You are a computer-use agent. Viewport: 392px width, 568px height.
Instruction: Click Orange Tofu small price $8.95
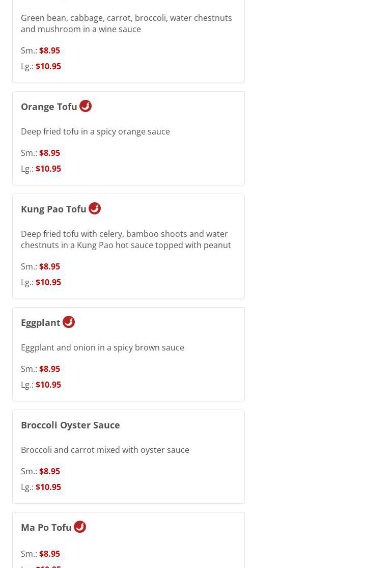pos(49,153)
